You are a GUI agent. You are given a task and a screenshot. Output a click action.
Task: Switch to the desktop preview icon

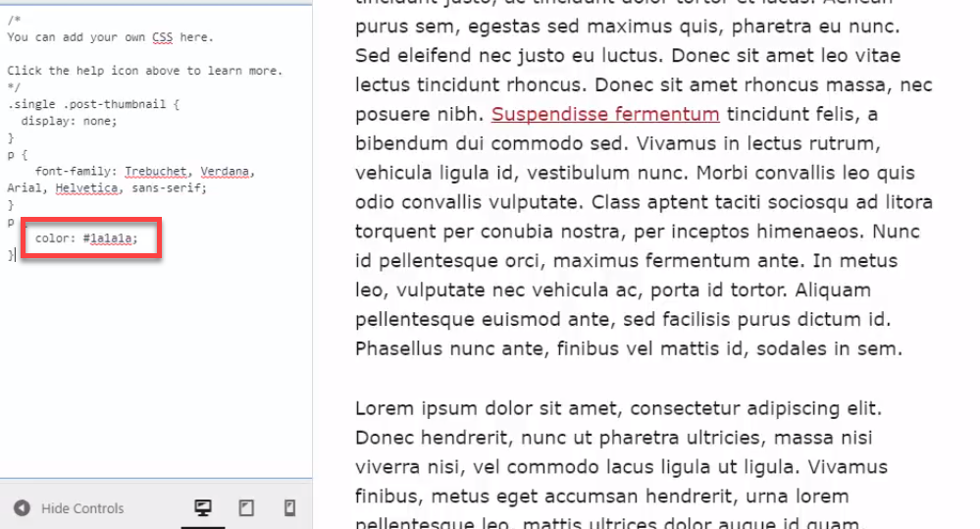click(x=202, y=507)
